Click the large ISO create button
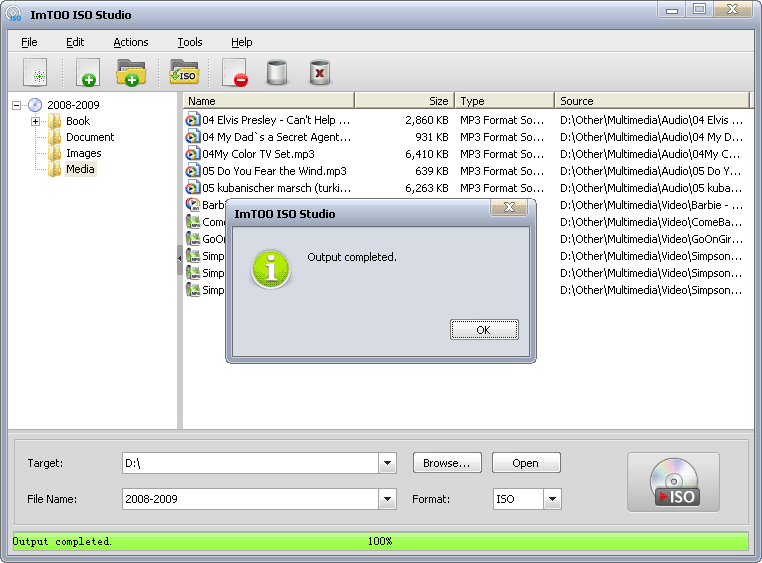762x563 pixels. [673, 482]
